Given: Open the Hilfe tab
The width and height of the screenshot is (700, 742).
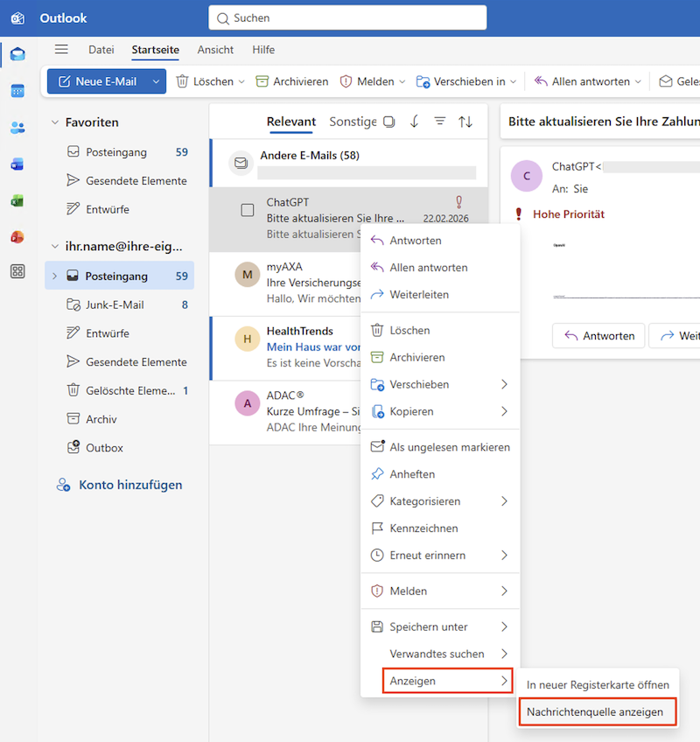Looking at the screenshot, I should [x=263, y=49].
